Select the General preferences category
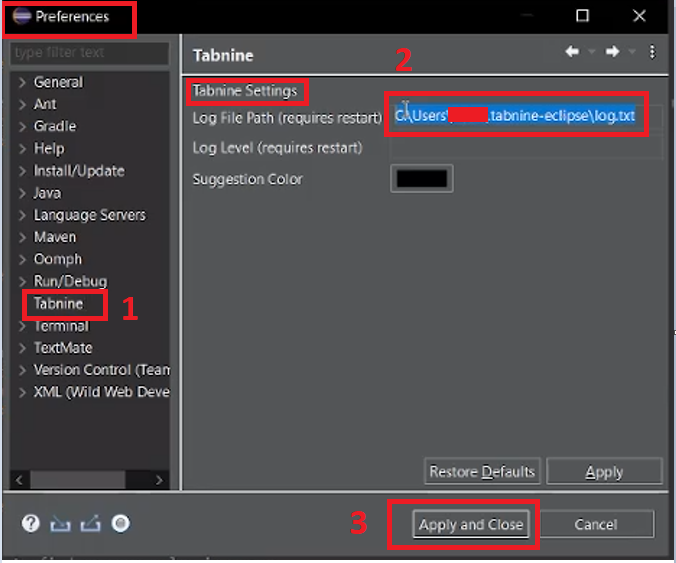This screenshot has width=676, height=563. coord(58,82)
